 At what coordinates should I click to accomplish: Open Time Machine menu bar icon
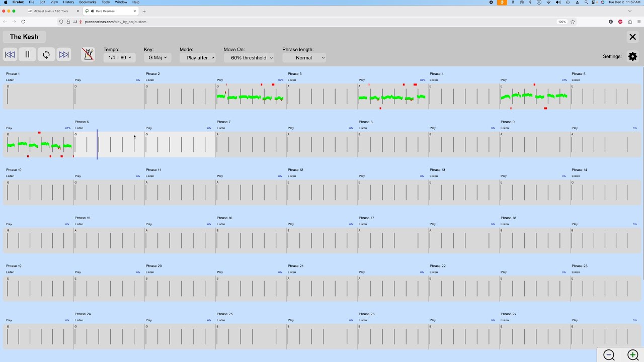point(568,2)
